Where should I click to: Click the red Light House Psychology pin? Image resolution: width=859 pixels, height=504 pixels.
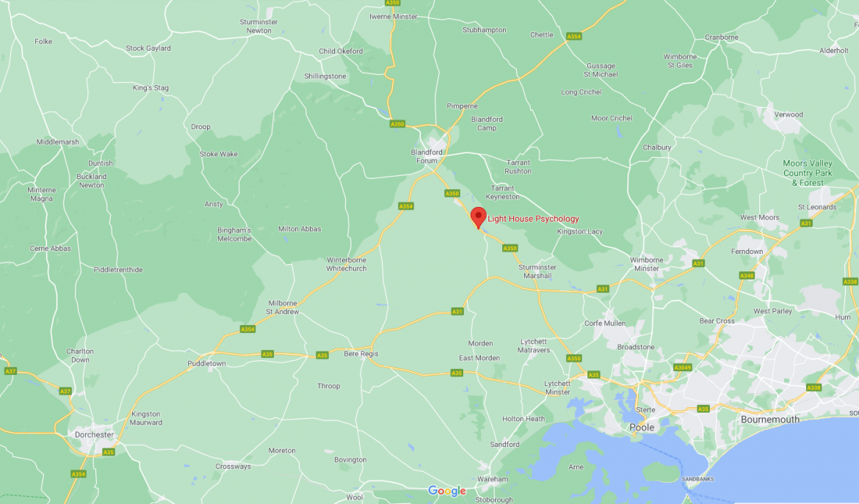coord(478,217)
